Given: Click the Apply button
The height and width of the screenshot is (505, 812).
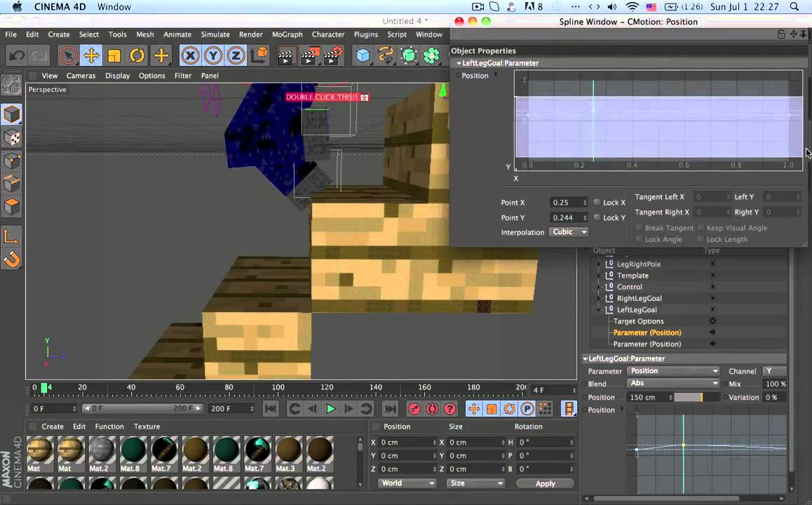Looking at the screenshot, I should coord(545,483).
